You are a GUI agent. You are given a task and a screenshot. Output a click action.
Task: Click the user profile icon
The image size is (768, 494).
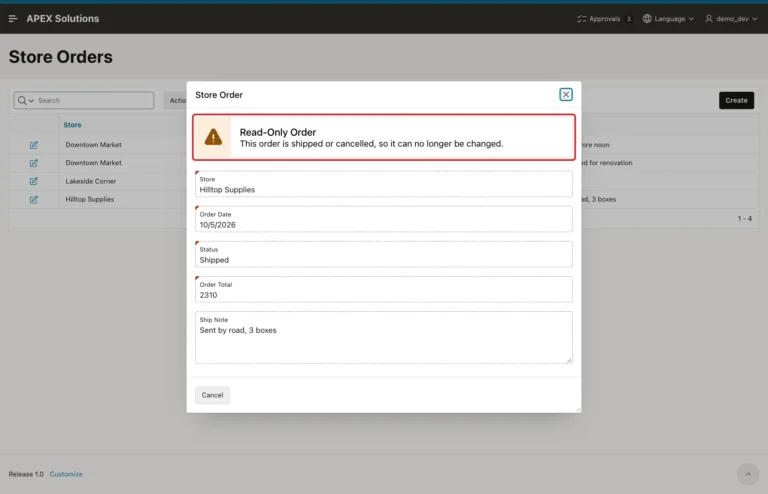pos(709,19)
